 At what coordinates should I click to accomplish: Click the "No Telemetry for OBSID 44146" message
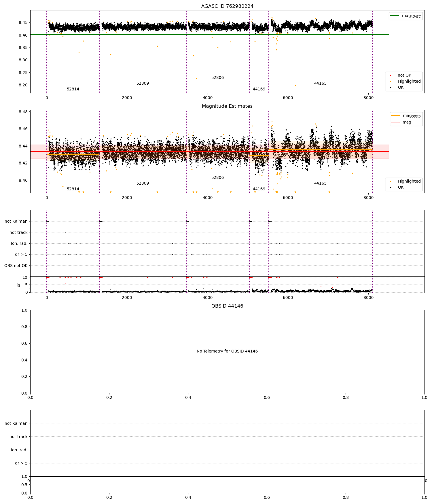227,351
